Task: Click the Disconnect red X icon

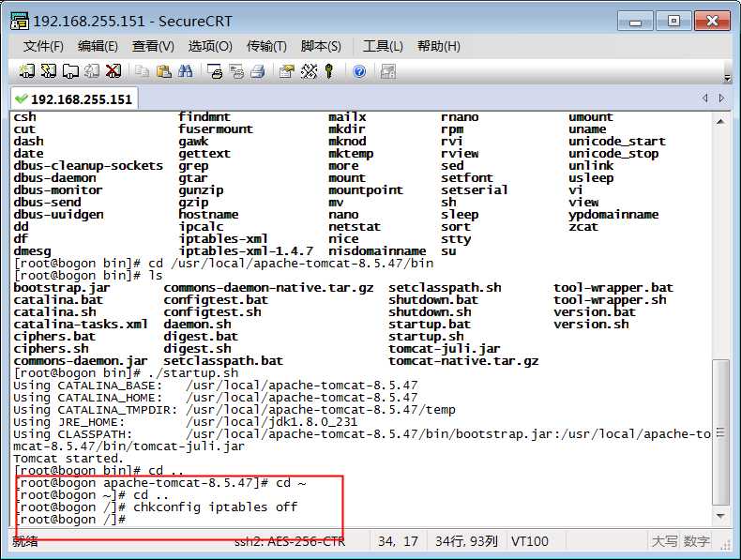Action: (113, 71)
